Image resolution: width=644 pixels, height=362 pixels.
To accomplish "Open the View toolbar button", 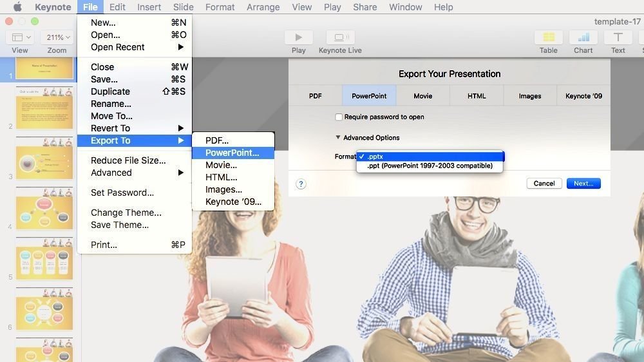I will pyautogui.click(x=20, y=37).
